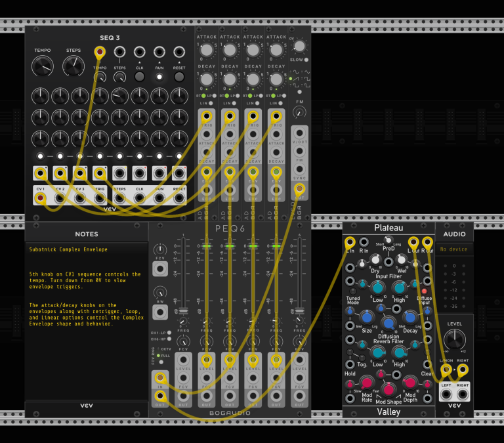The width and height of the screenshot is (504, 443).
Task: Turn fourth envelope's DECAY knob
Action: [276, 79]
